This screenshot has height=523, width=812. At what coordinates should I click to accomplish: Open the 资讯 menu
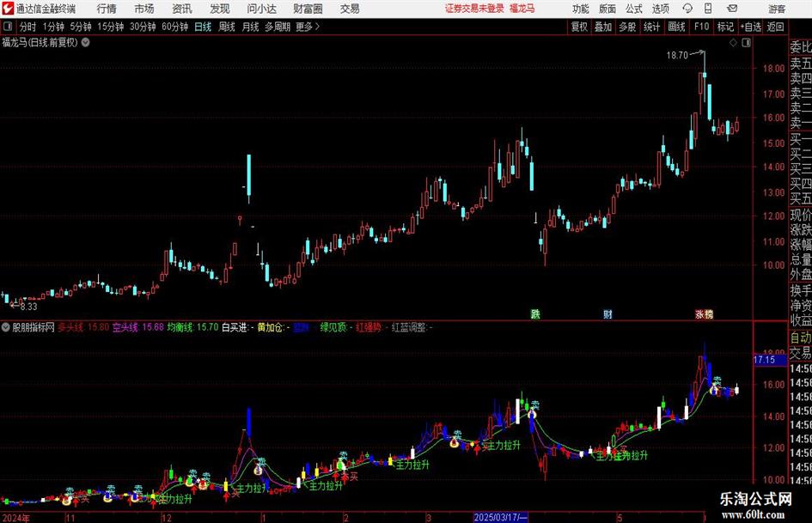182,9
